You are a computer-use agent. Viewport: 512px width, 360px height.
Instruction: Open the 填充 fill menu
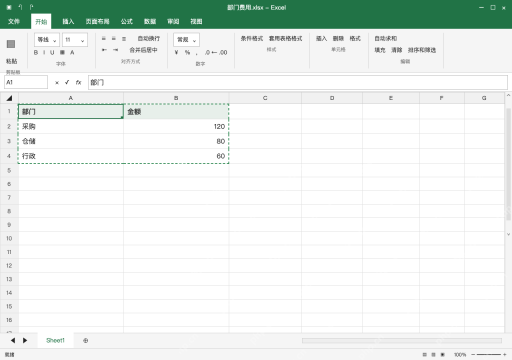pyautogui.click(x=380, y=50)
